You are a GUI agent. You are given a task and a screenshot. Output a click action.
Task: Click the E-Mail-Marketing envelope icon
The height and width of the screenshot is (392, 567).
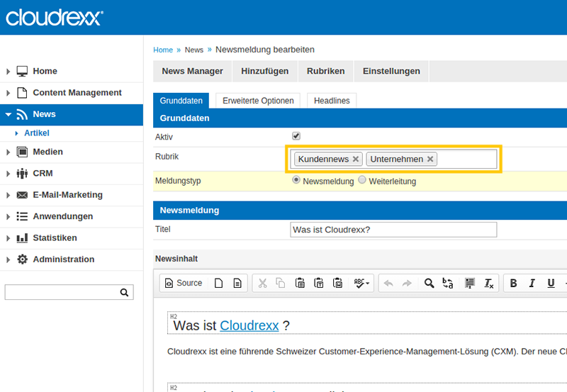[x=22, y=195]
